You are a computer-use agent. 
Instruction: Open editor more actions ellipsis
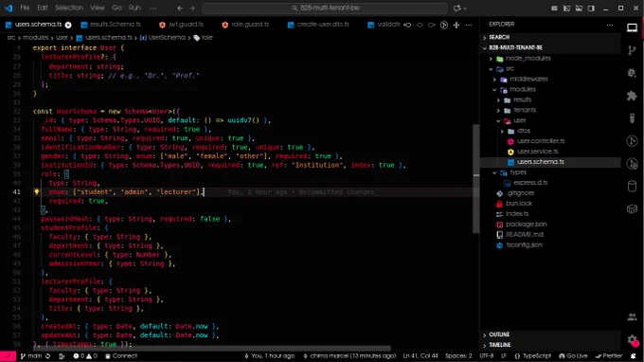coord(468,25)
